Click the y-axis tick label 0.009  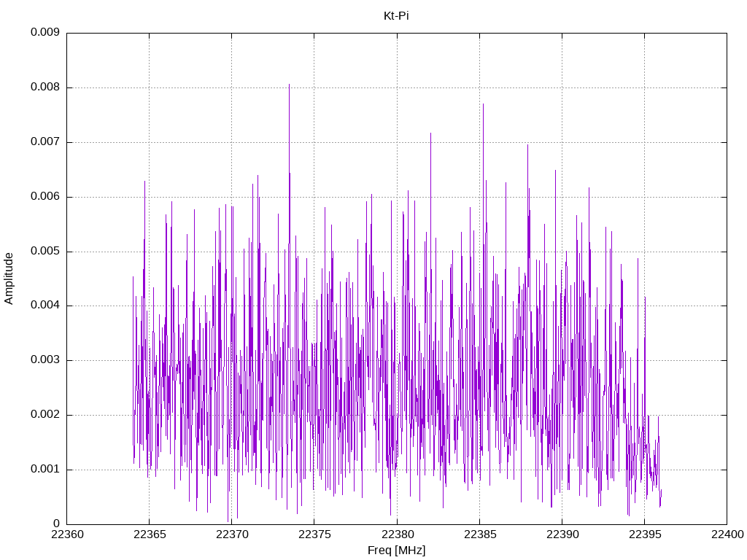click(45, 32)
